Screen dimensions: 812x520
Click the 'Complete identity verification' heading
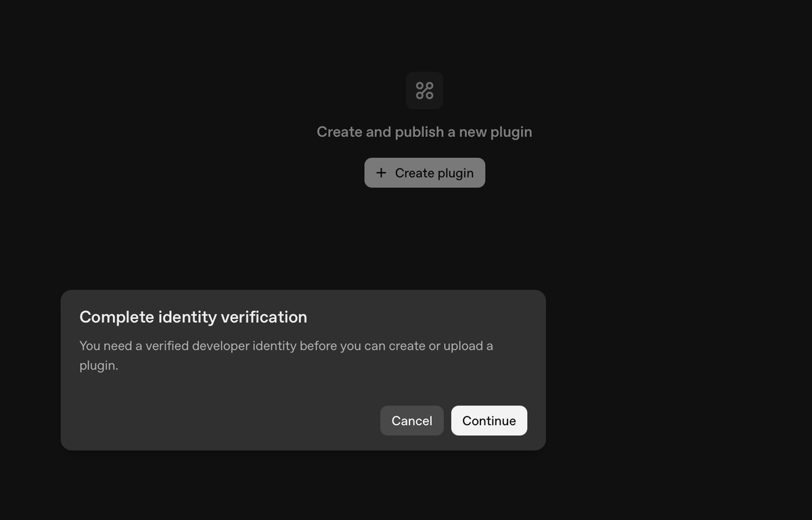click(x=193, y=317)
